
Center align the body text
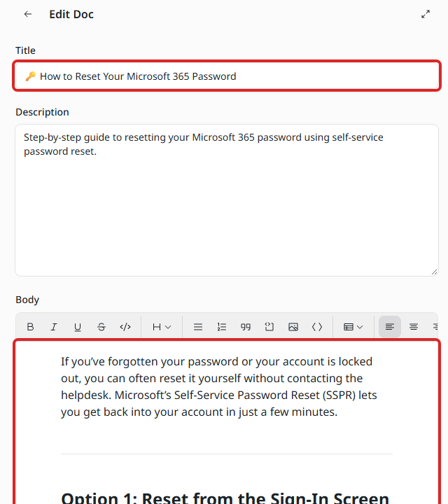(x=414, y=327)
